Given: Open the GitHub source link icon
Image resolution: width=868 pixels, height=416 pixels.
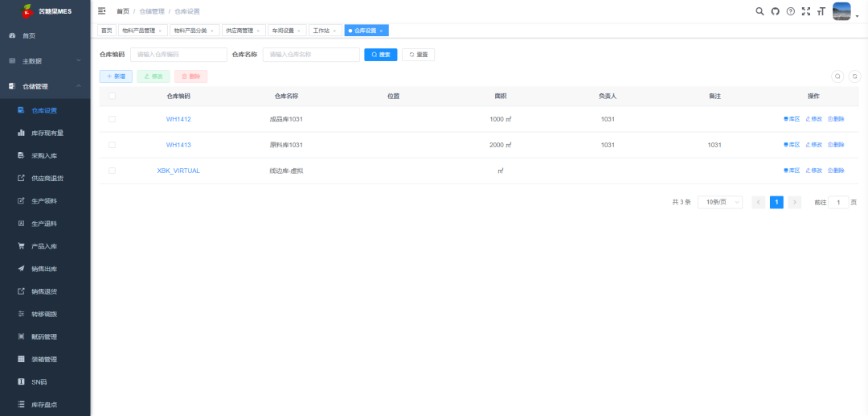Looking at the screenshot, I should point(775,11).
